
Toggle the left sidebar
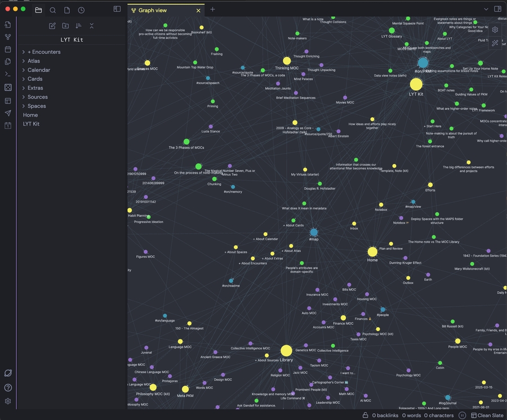[x=117, y=10]
